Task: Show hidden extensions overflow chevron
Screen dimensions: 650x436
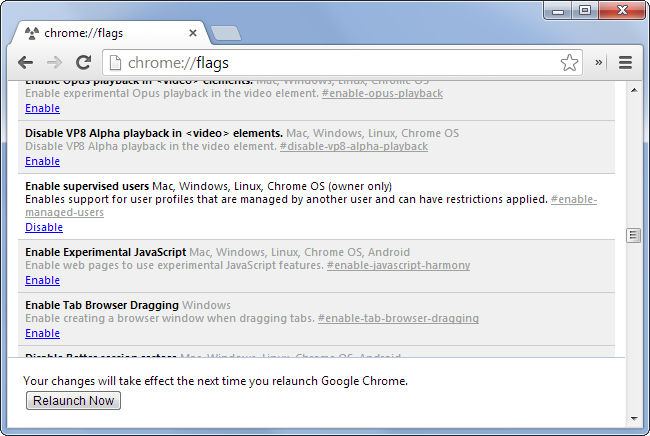Action: [x=599, y=62]
